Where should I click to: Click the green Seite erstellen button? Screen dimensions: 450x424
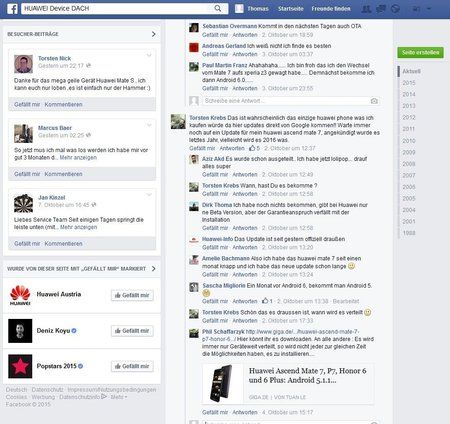420,52
